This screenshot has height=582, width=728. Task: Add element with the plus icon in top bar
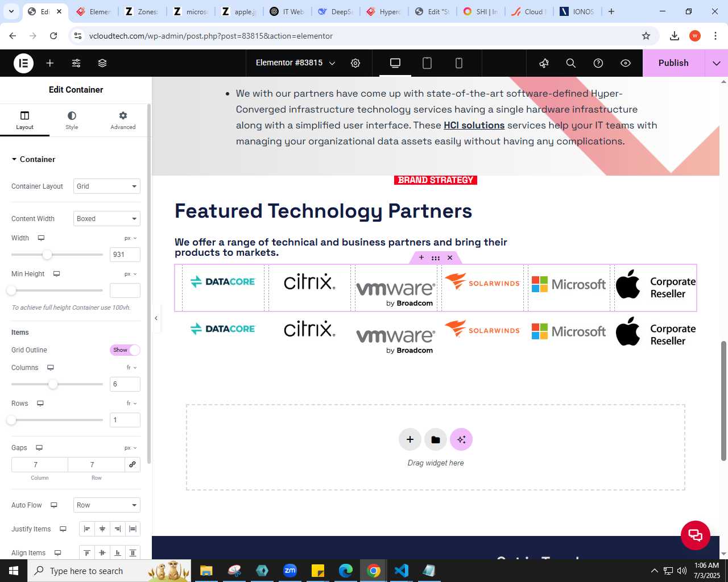point(50,63)
